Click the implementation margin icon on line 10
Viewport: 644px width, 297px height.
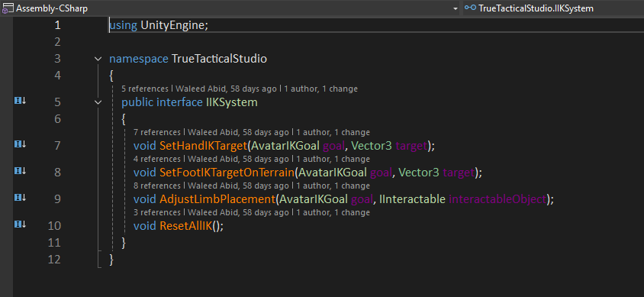click(21, 224)
